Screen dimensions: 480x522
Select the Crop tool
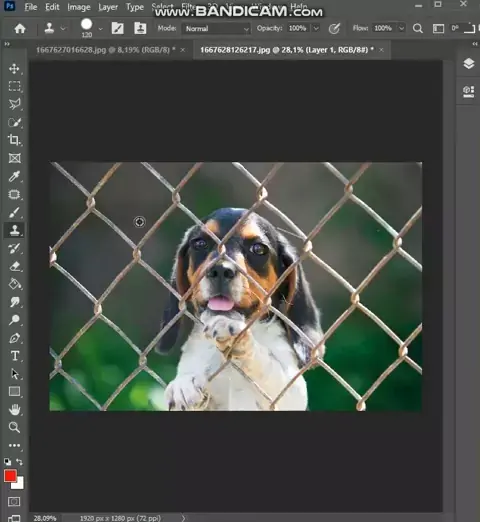(14, 140)
